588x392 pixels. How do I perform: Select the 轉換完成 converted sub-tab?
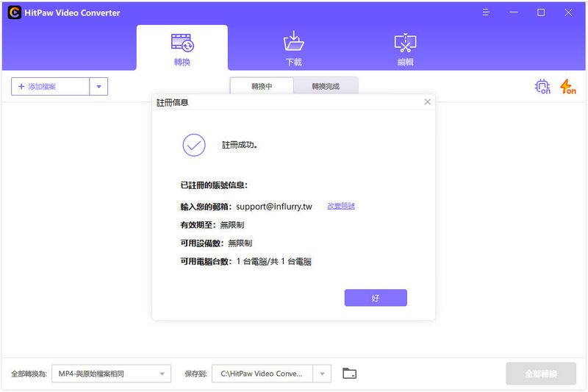(326, 86)
